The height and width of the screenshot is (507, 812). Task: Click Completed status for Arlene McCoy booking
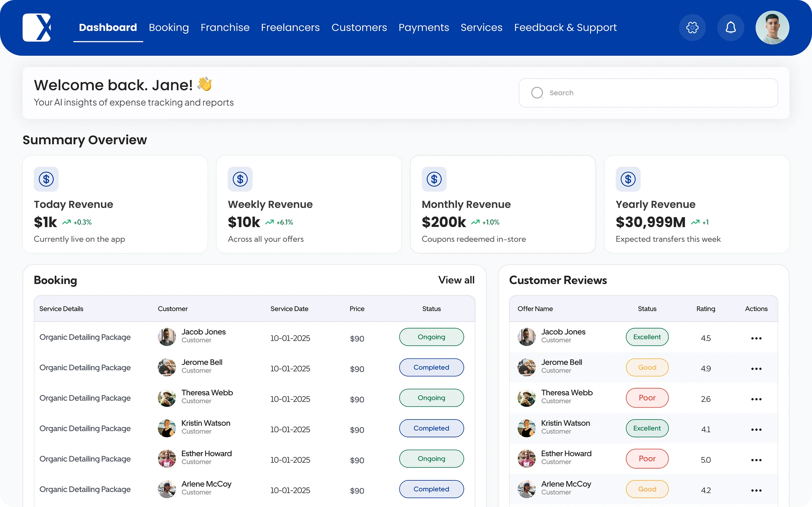point(432,489)
